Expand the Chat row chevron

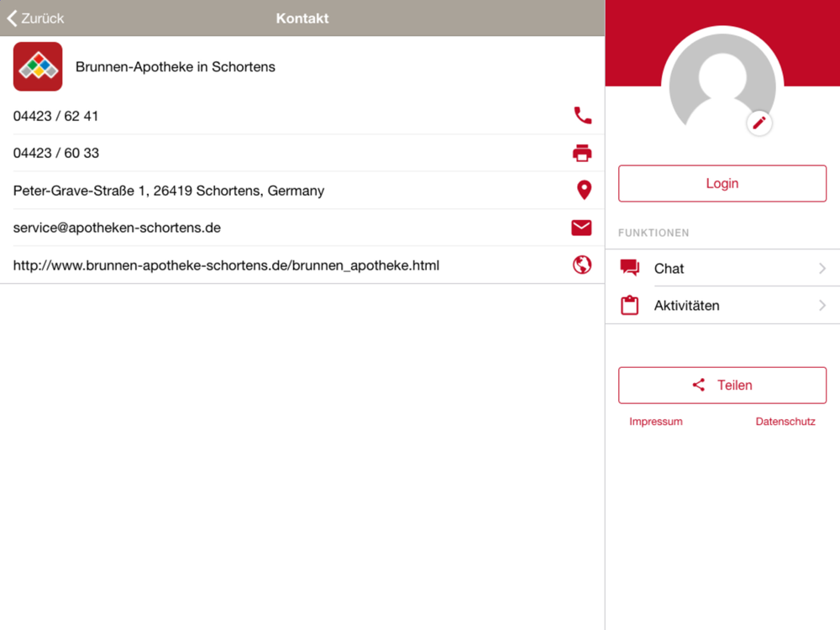click(x=822, y=268)
